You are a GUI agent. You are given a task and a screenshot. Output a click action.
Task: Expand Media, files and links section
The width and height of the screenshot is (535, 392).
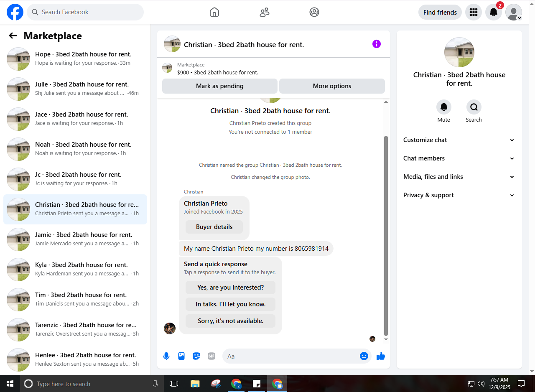point(459,177)
